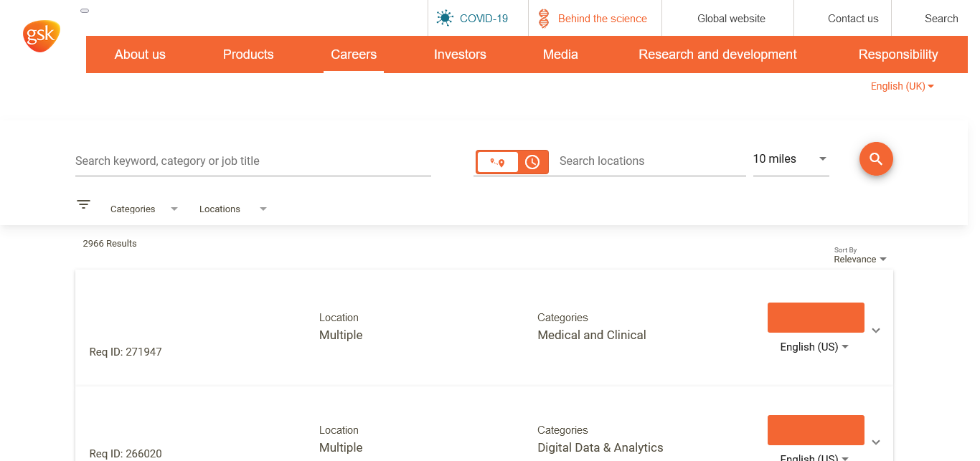Click the filter lines icon beside Categories

84,205
